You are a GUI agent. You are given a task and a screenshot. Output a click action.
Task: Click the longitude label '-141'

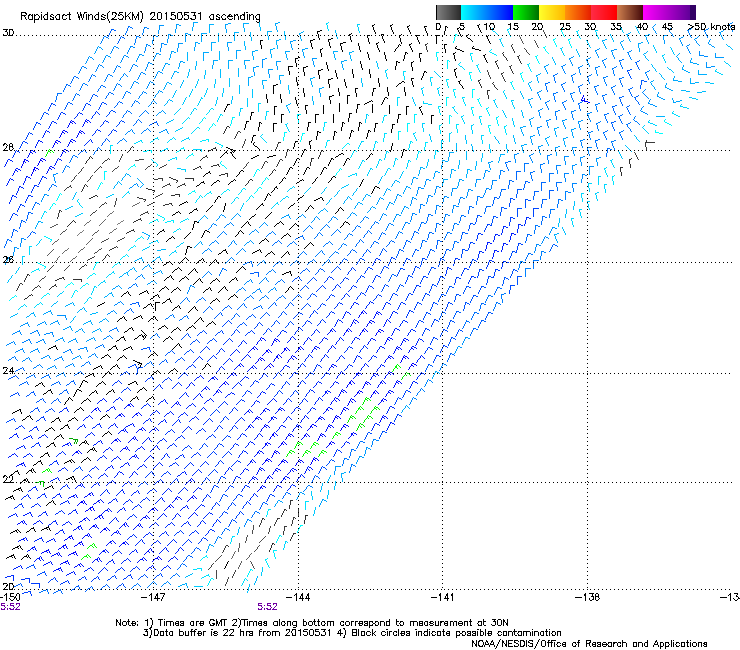443,597
